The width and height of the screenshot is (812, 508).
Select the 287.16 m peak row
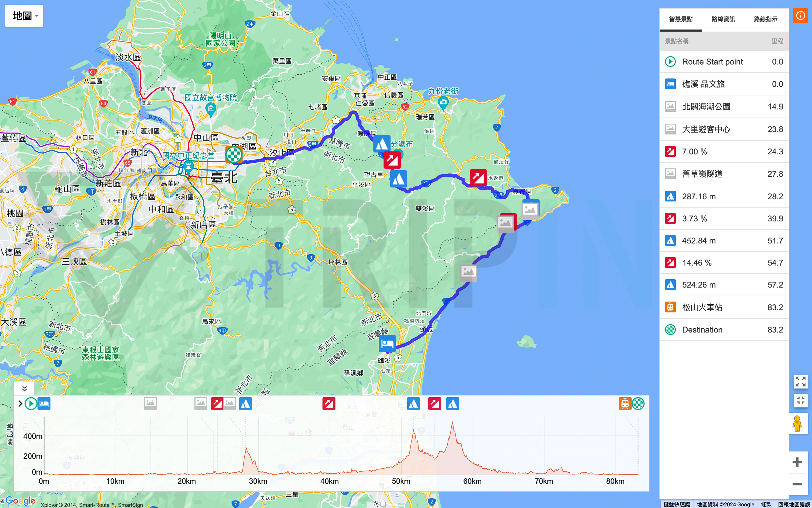[724, 196]
